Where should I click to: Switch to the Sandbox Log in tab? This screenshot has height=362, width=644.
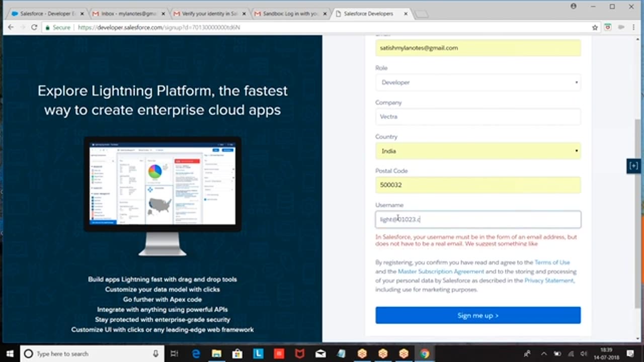click(290, 14)
